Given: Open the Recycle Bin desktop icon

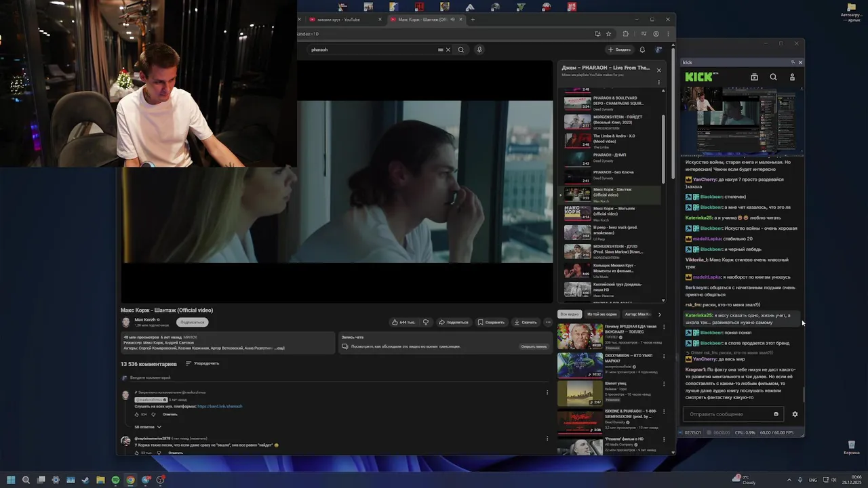Looking at the screenshot, I should (x=852, y=447).
